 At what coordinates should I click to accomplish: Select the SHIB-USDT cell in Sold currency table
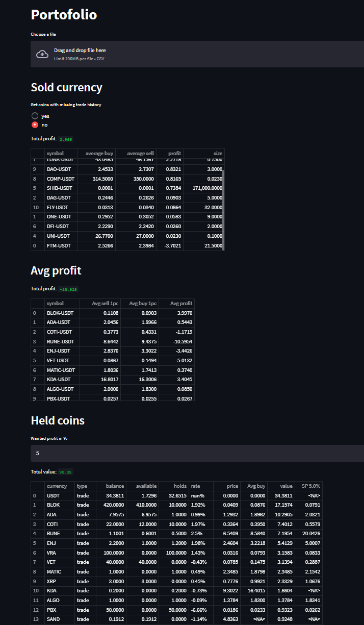60,188
